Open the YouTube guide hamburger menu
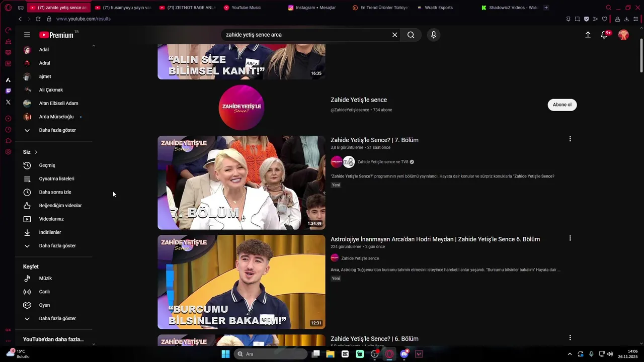Image resolution: width=644 pixels, height=362 pixels. pos(27,35)
